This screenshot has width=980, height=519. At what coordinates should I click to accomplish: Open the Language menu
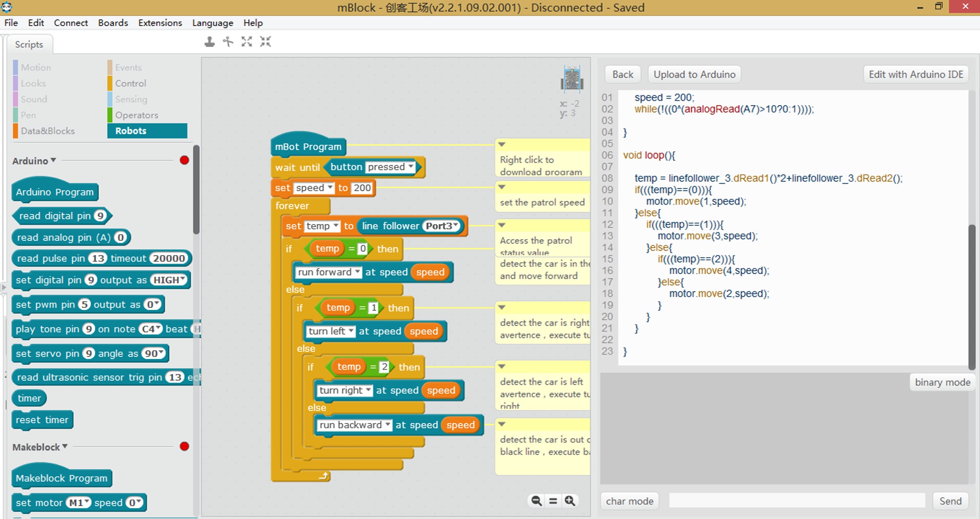213,23
